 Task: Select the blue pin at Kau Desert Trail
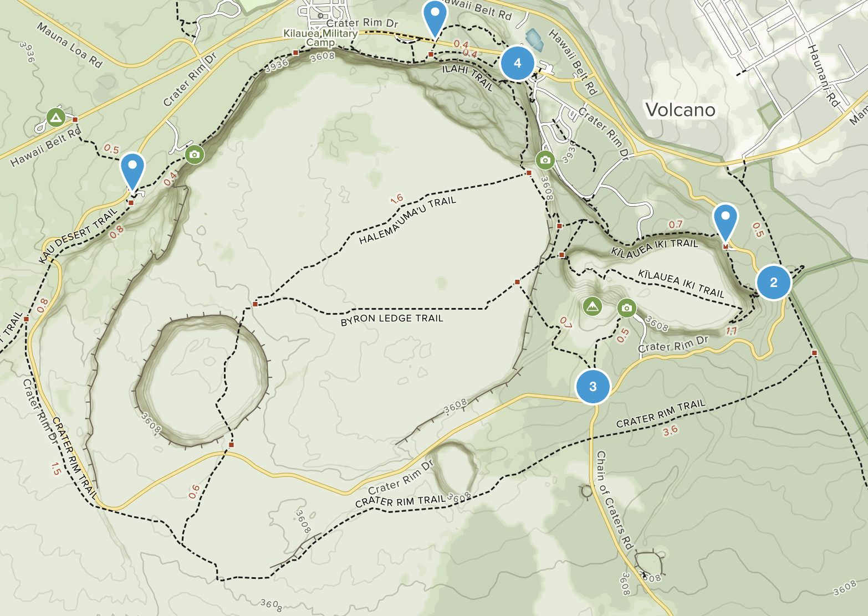click(x=132, y=172)
